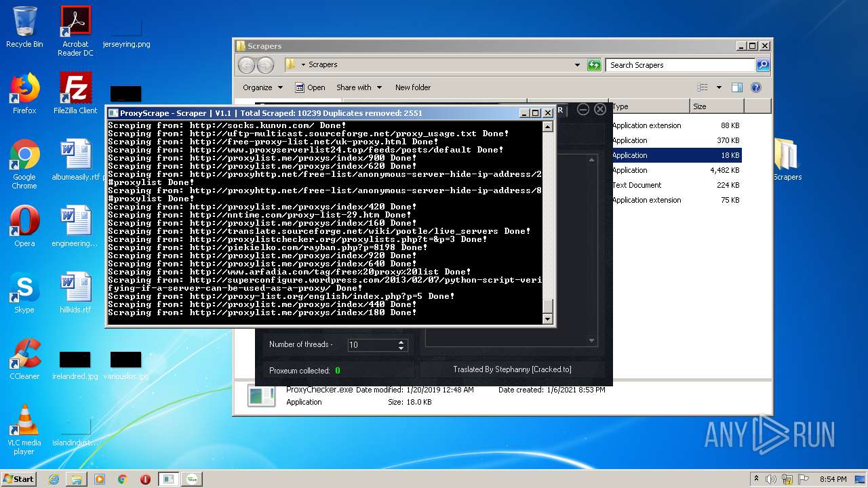Screen dimensions: 868x488
Task: Open Skype desktop shortcut
Action: (24, 293)
